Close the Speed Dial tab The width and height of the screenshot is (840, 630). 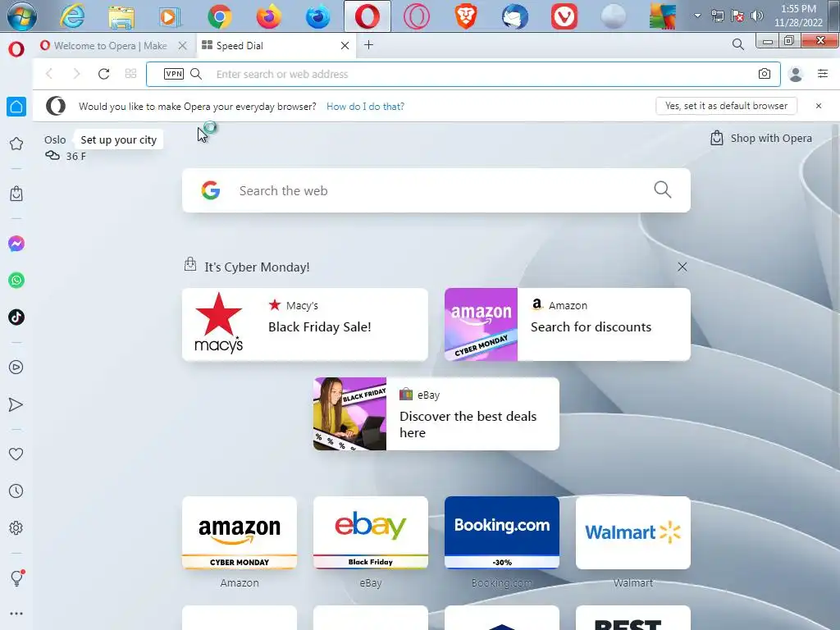click(x=345, y=46)
